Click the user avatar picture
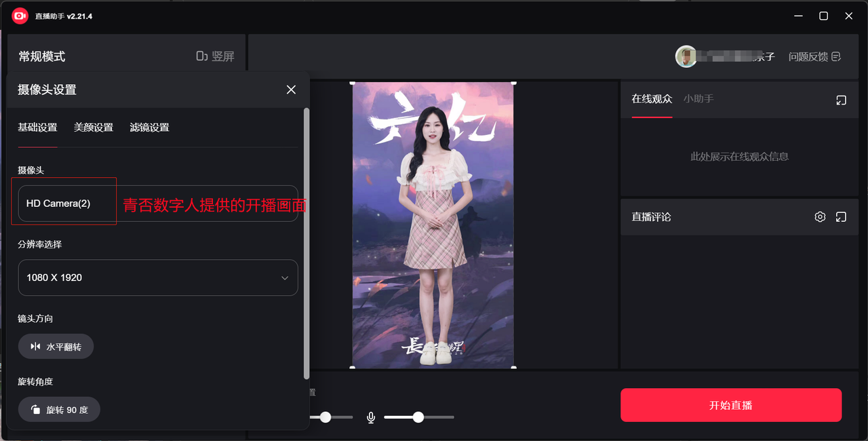 coord(686,56)
